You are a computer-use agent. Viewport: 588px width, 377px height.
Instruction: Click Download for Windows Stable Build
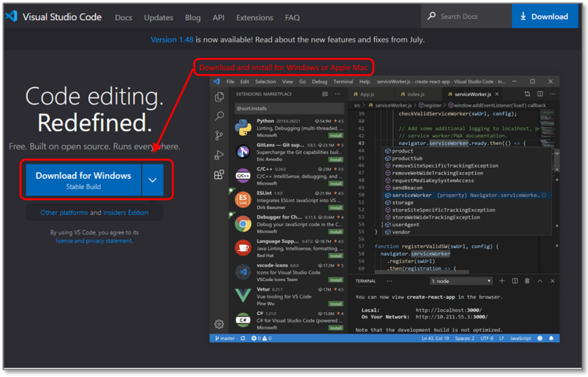[x=83, y=180]
